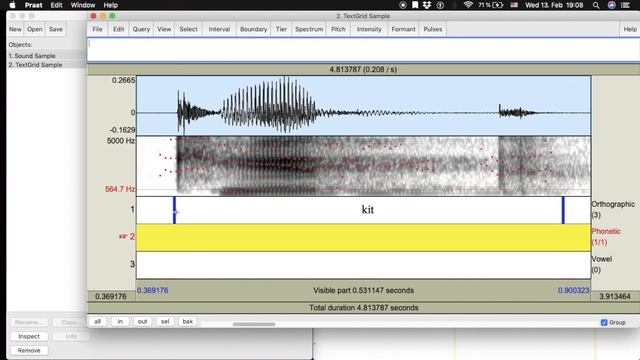Open the Select menu
This screenshot has width=640, height=360.
[x=188, y=29]
